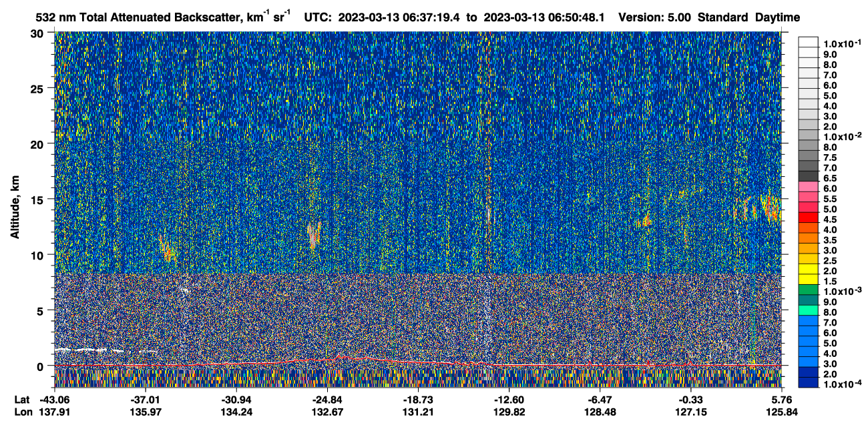Click the cloud feature at 12 km near latitude -24.84
The image size is (868, 445).
[314, 236]
